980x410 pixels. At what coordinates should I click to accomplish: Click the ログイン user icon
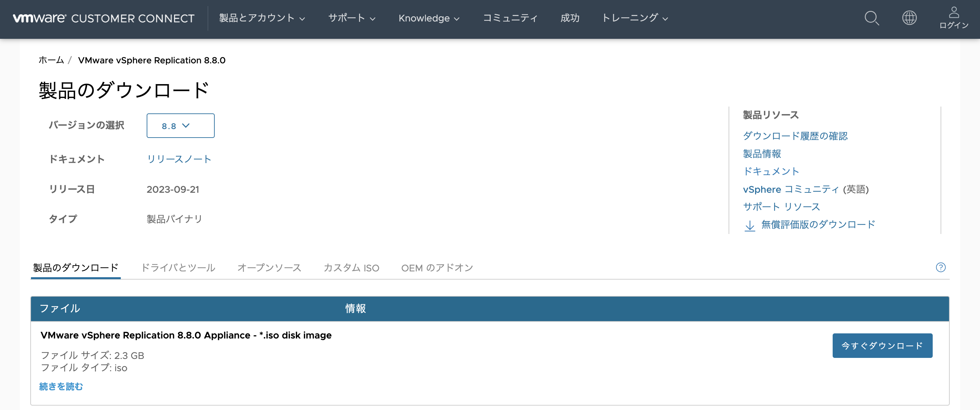(x=954, y=18)
